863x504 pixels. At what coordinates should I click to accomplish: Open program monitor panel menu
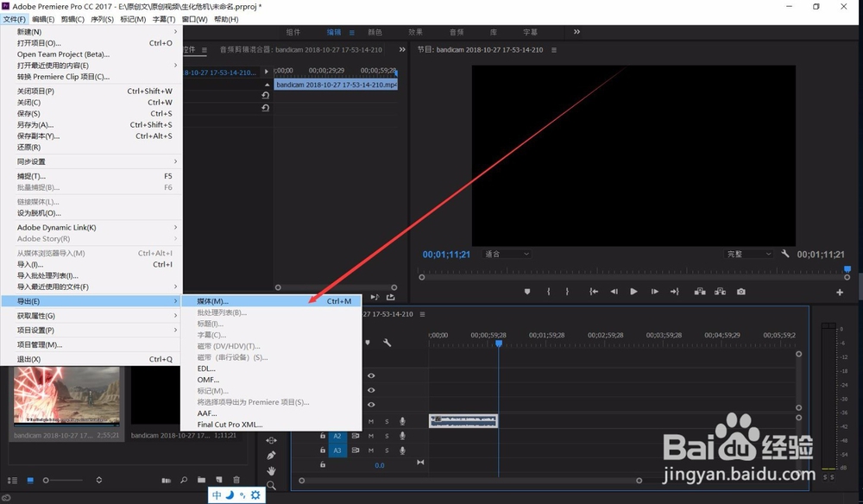[554, 49]
